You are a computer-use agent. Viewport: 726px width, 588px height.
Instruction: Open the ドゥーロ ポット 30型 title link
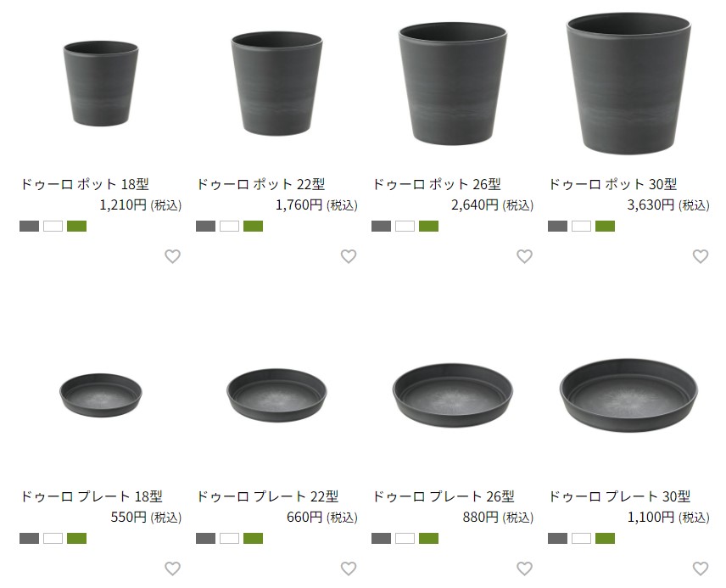(612, 184)
